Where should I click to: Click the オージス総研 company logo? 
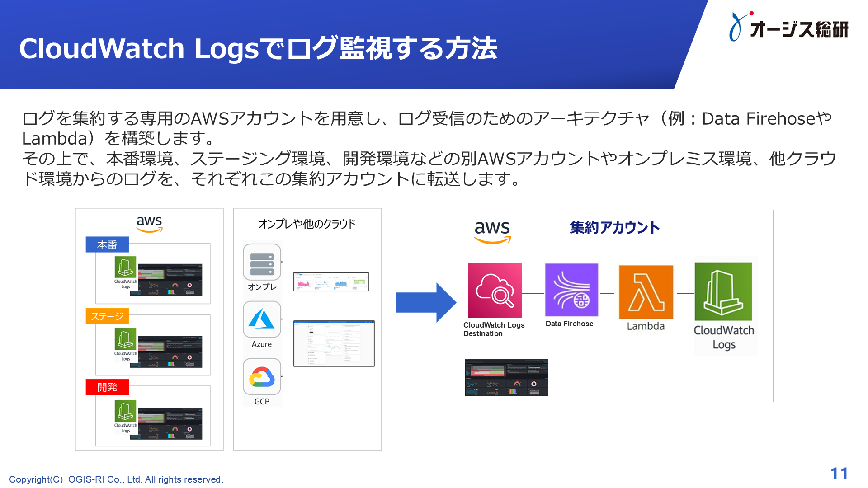point(789,27)
